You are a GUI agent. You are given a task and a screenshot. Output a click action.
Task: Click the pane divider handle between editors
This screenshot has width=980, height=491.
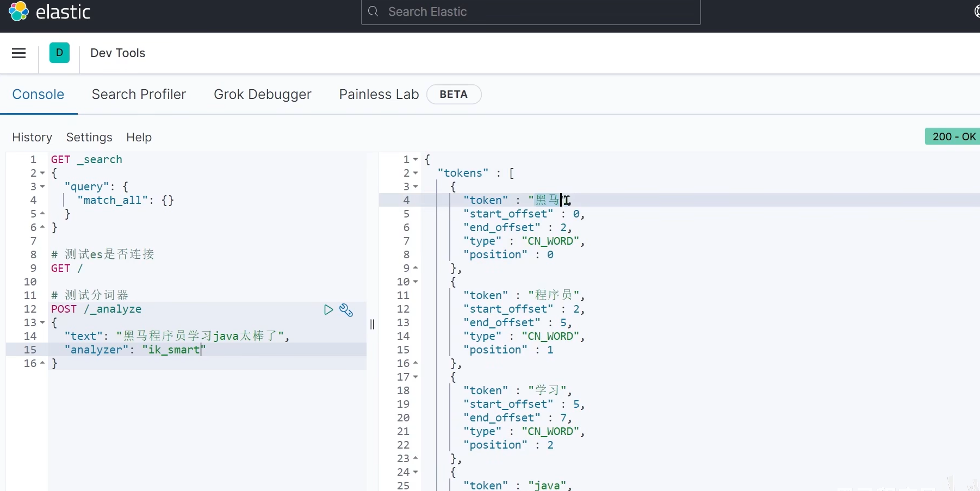pyautogui.click(x=372, y=324)
